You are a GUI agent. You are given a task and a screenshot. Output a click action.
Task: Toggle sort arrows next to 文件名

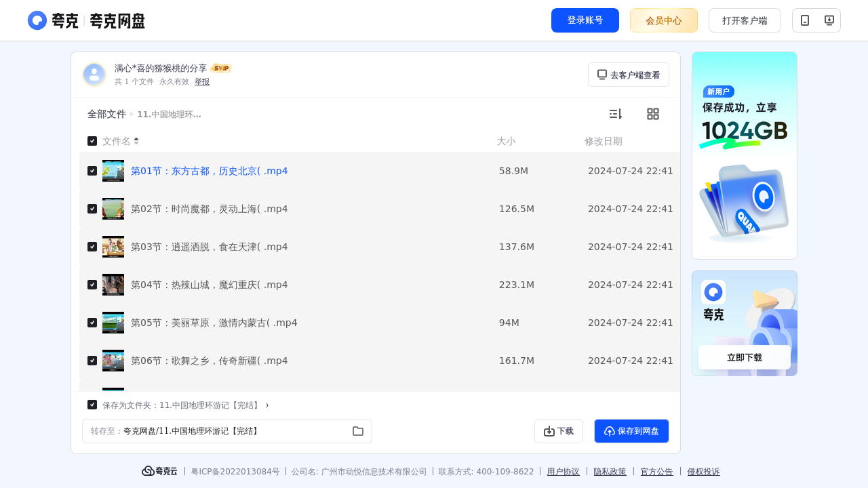(x=136, y=141)
